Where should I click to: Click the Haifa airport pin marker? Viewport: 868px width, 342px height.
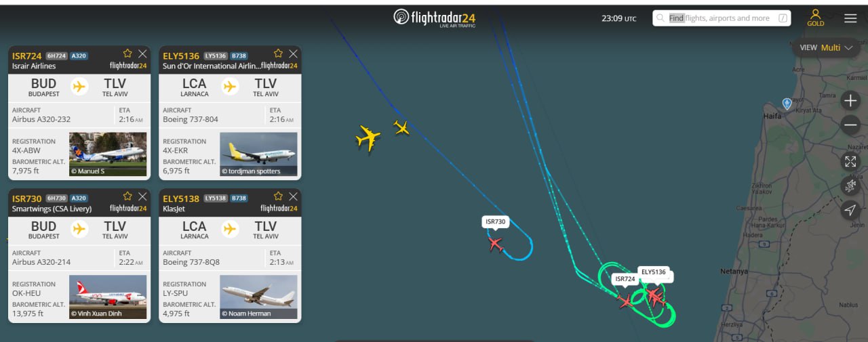(787, 104)
